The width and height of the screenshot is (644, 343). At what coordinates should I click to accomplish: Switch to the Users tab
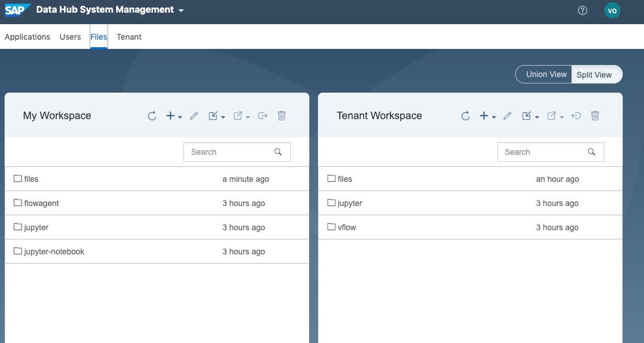click(70, 37)
